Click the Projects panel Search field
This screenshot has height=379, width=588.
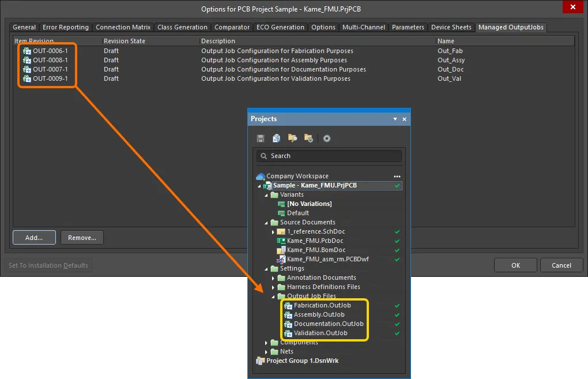click(329, 156)
